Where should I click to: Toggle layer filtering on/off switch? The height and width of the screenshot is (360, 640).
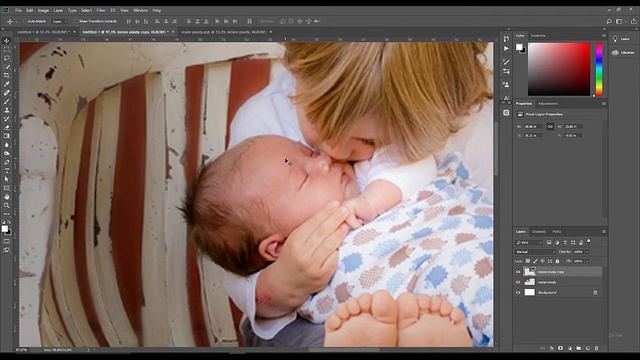pyautogui.click(x=589, y=242)
